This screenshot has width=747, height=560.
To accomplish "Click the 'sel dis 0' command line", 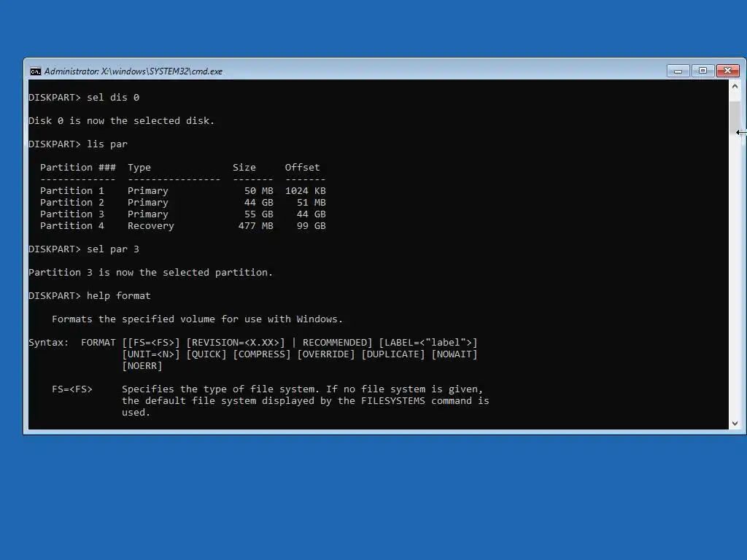I will pos(84,98).
